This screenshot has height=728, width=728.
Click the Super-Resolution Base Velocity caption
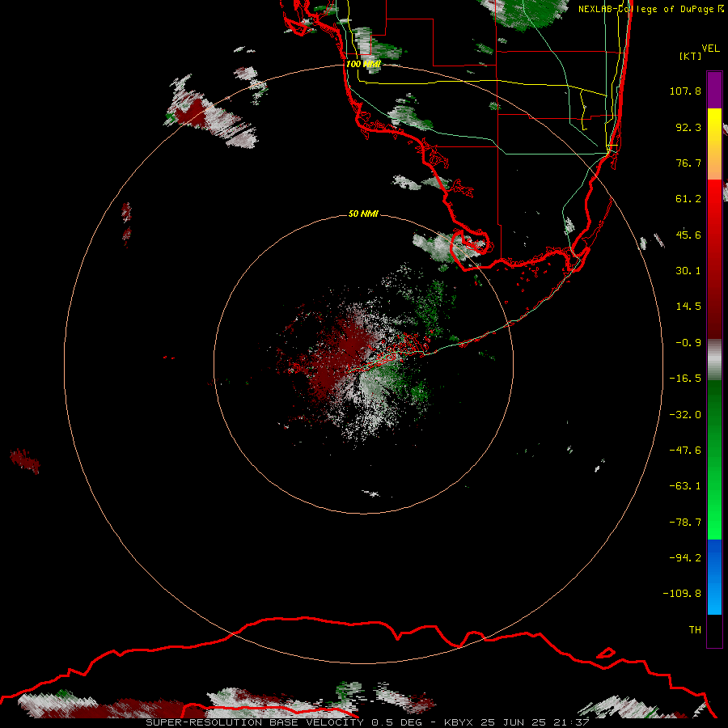(367, 722)
